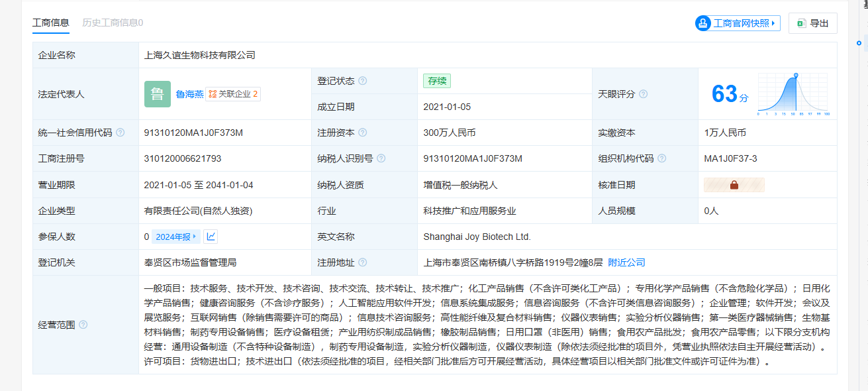Click the green 鲁 avatar
Screen dimensions: 868x391
[x=157, y=94]
